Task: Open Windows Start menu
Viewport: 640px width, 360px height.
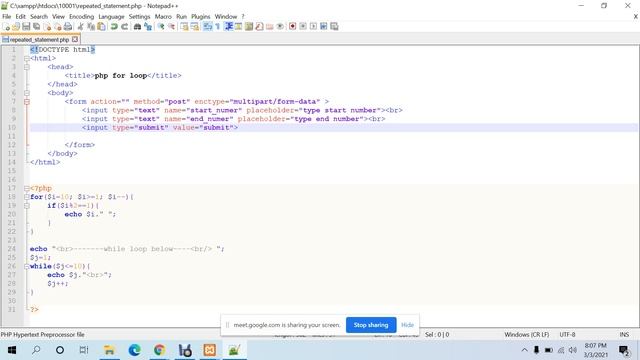Action: [12, 350]
